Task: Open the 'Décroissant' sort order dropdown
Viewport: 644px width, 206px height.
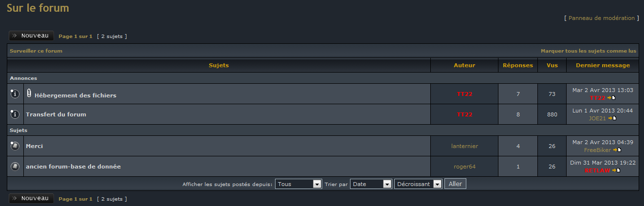Action: (x=418, y=184)
